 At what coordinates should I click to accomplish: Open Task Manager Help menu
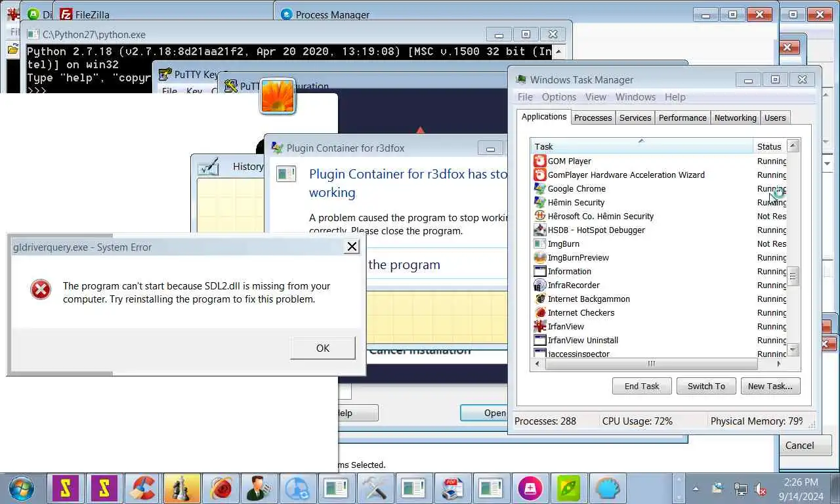[x=675, y=97]
